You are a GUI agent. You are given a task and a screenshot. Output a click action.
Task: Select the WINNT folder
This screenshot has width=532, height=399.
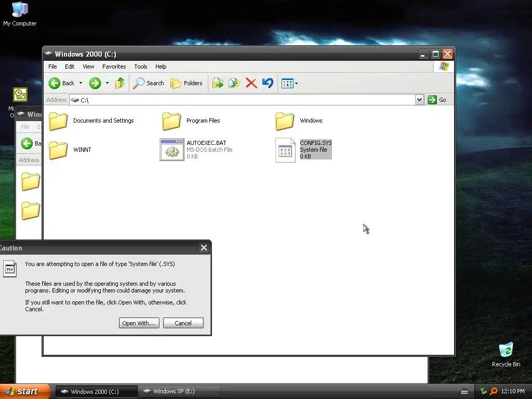pyautogui.click(x=70, y=150)
